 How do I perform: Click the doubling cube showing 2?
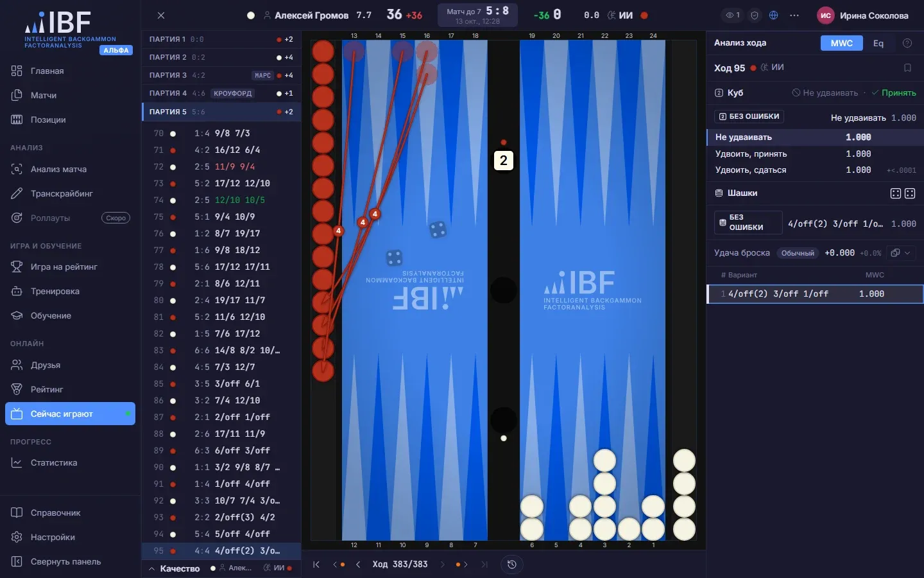tap(504, 161)
